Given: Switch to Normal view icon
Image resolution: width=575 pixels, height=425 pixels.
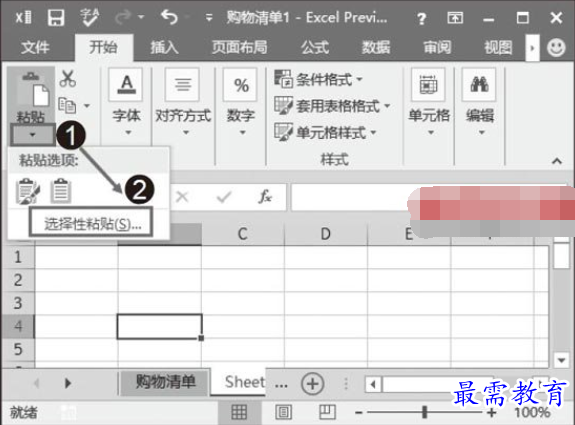Looking at the screenshot, I should pos(239,412).
